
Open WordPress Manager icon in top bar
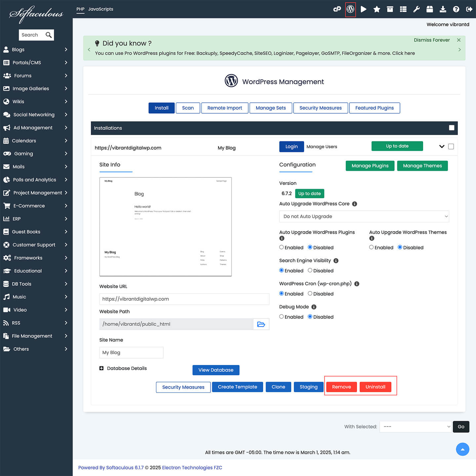(x=350, y=9)
